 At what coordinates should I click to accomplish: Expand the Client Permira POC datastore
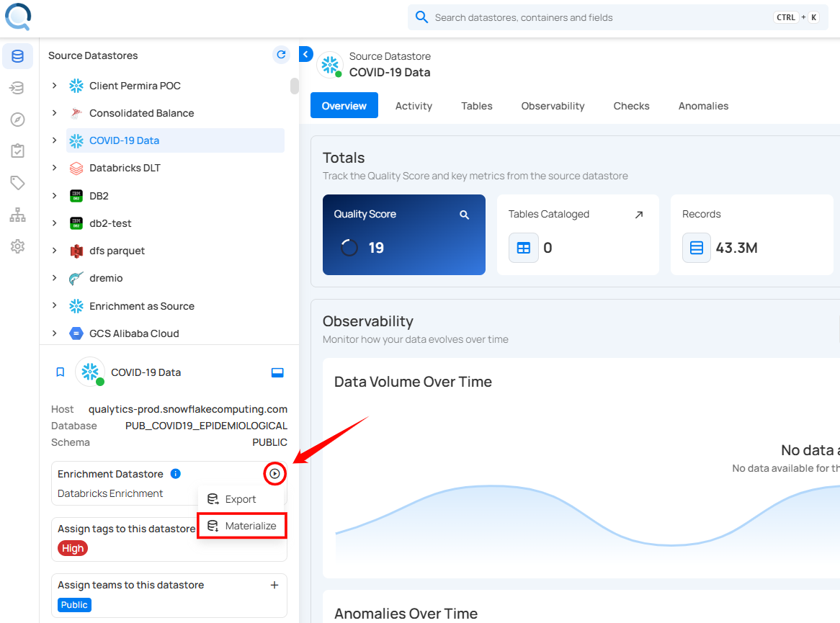click(x=54, y=86)
